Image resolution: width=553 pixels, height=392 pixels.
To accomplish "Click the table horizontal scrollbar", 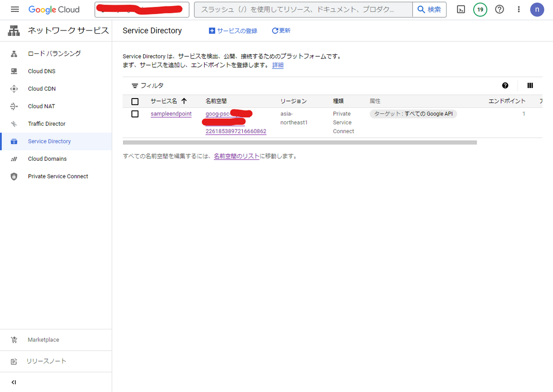I will point(300,143).
